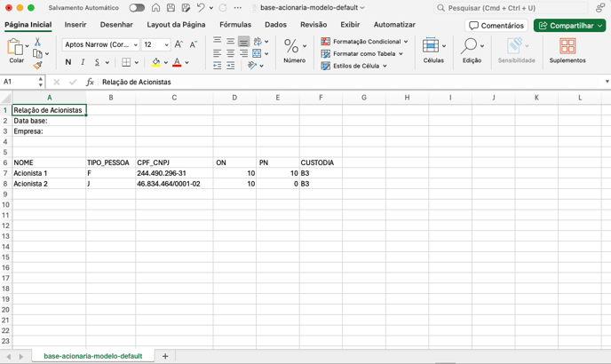Switch to the Fórmulas tab
Viewport: 611px width, 364px height.
click(x=235, y=25)
